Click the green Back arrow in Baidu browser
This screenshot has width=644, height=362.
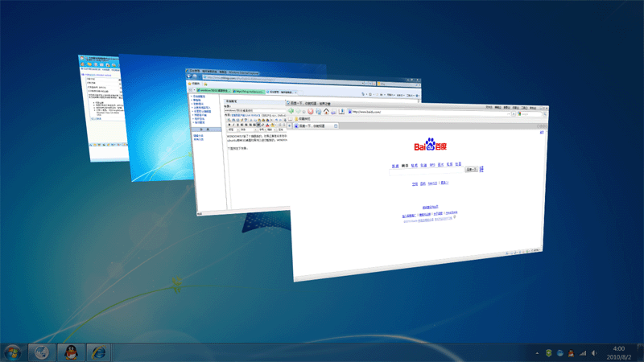291,111
